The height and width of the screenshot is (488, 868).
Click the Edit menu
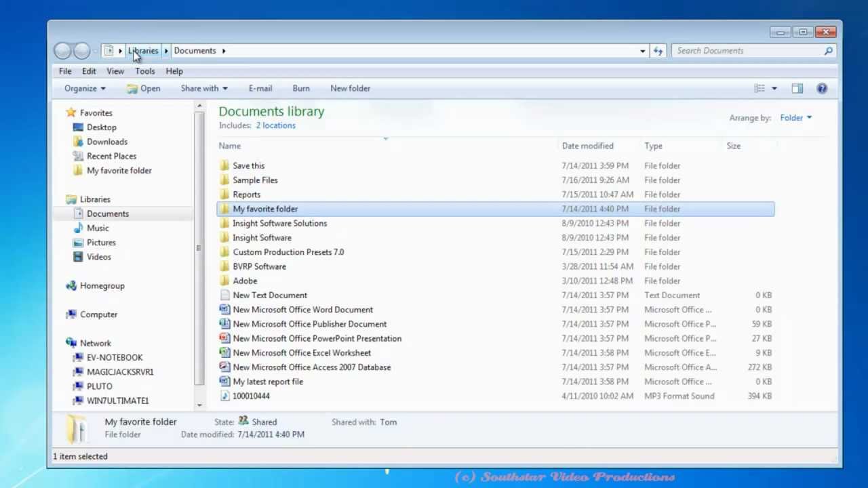tap(89, 70)
